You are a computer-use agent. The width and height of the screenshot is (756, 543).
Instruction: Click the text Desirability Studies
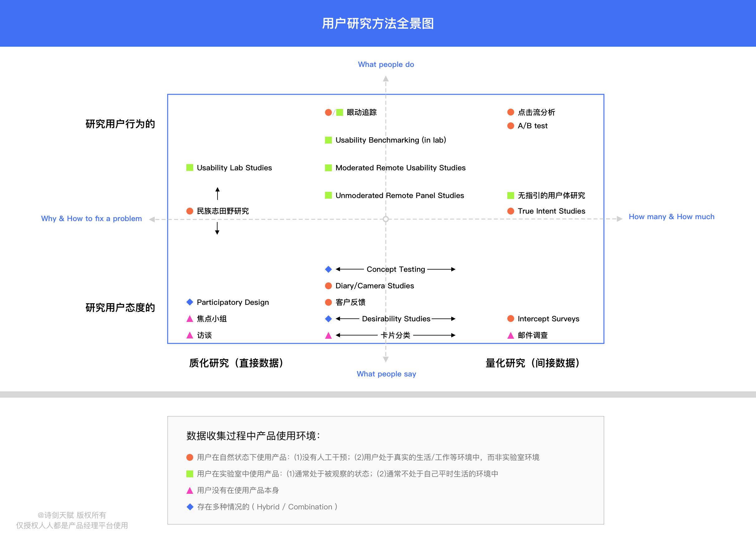(x=396, y=319)
